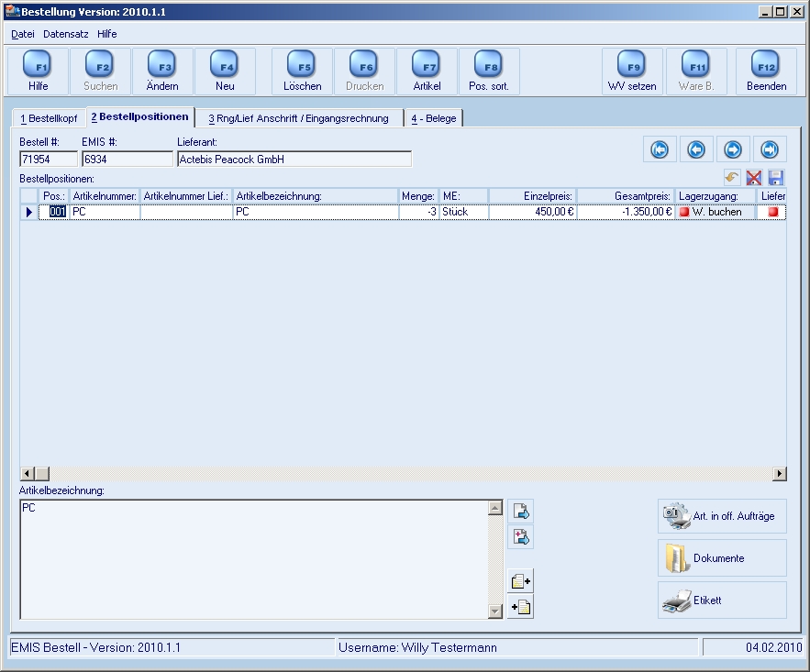Go to the previous record arrow
Viewport: 810px width, 672px height.
click(x=696, y=149)
